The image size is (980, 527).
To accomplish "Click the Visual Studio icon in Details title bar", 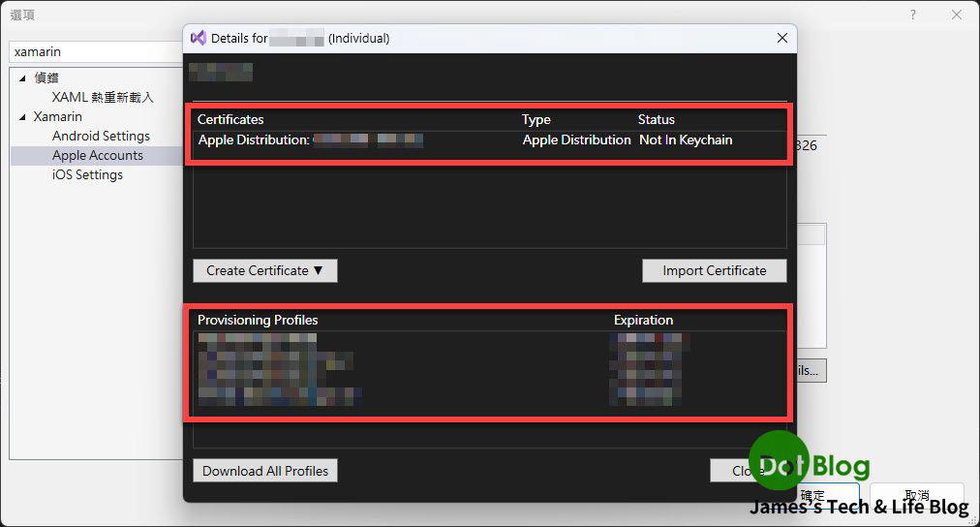I will click(x=198, y=38).
